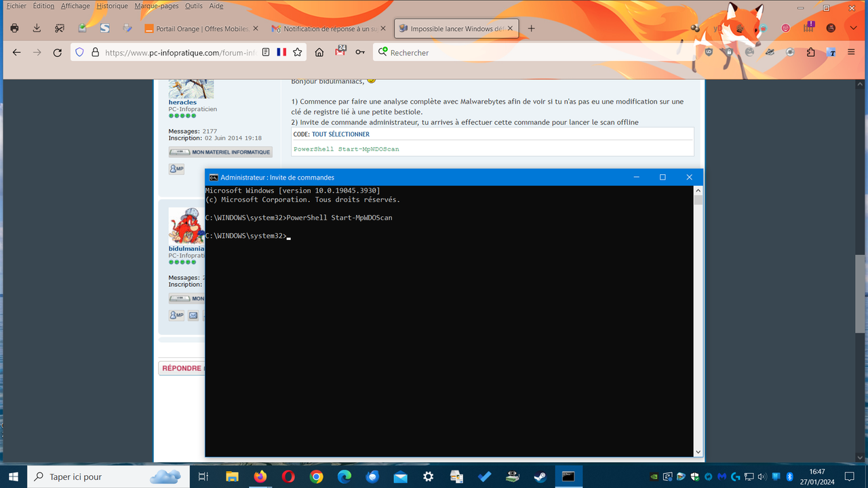Image resolution: width=868 pixels, height=488 pixels.
Task: Mute system audio via the speaker icon
Action: 761,476
